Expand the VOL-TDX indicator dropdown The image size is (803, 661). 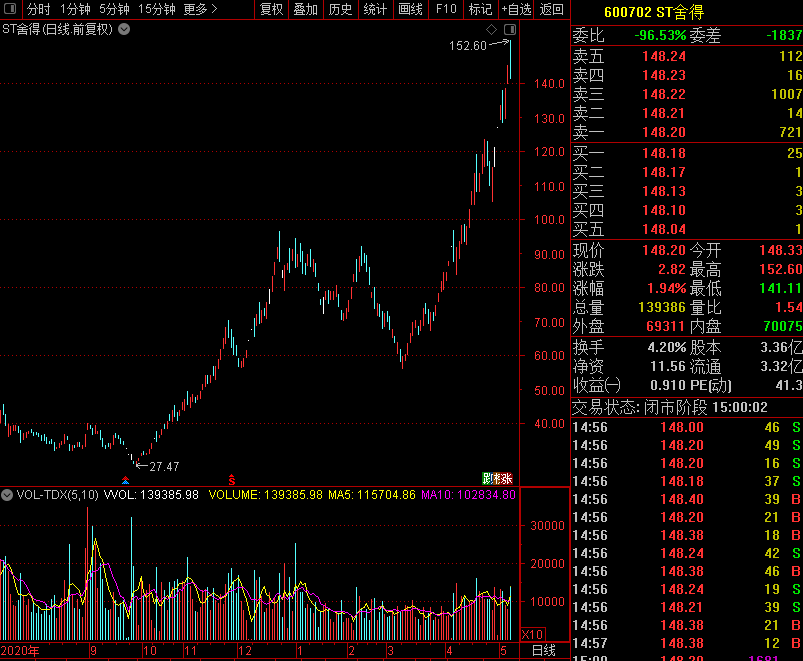(7, 494)
